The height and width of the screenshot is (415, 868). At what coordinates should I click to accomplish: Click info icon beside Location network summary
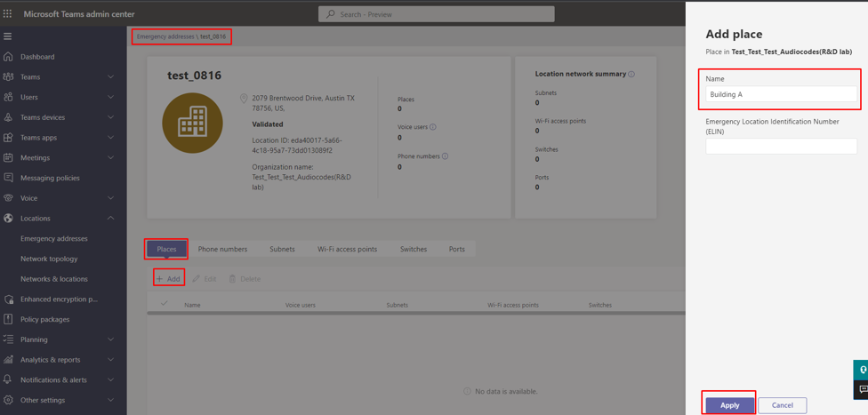tap(631, 74)
